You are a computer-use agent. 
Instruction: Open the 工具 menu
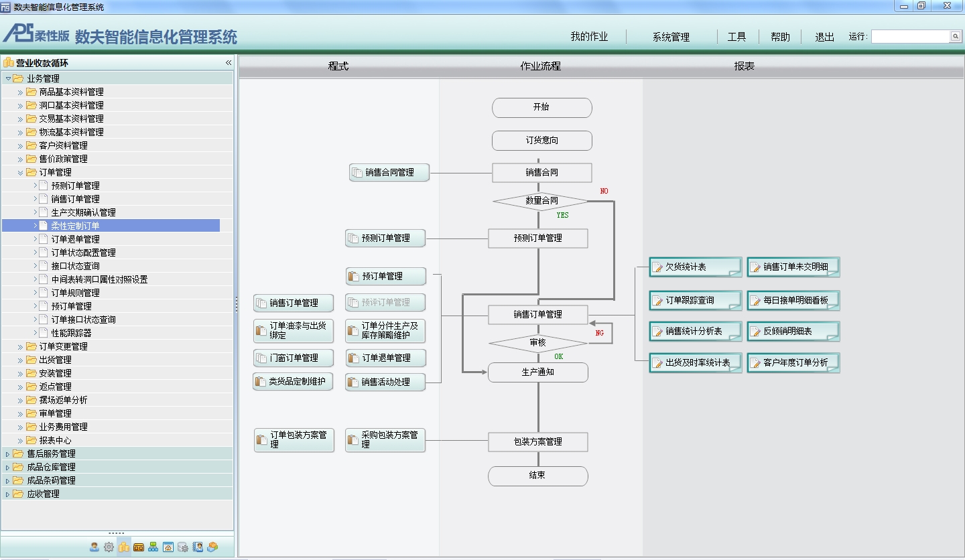click(x=736, y=37)
